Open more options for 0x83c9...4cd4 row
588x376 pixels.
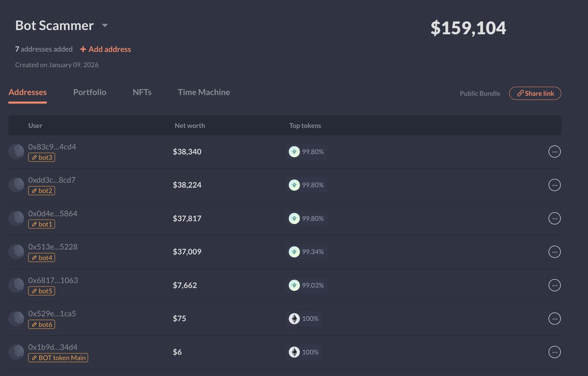click(554, 152)
